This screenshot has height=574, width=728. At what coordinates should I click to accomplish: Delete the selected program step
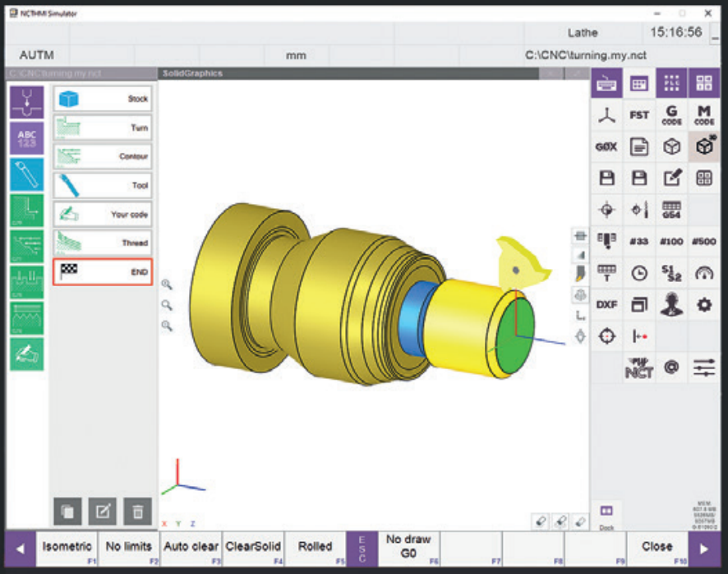[138, 512]
